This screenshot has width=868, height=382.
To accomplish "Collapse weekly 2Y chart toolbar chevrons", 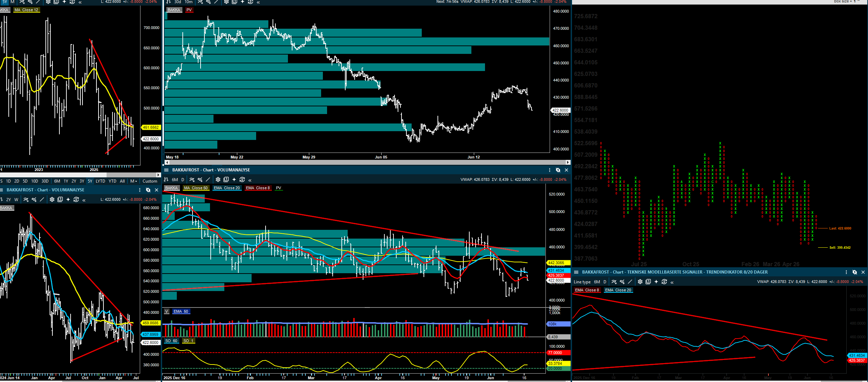I will coord(84,200).
